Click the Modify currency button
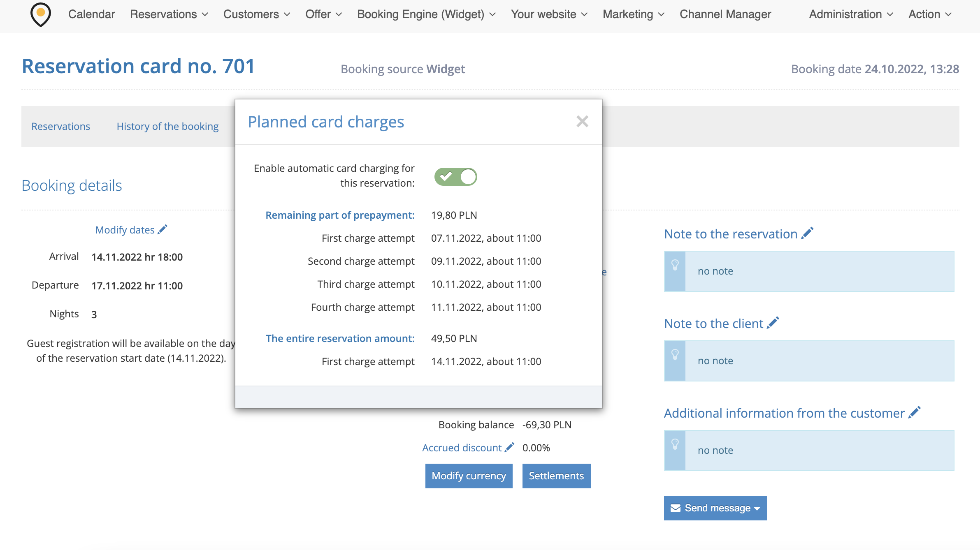Image resolution: width=980 pixels, height=550 pixels. (x=469, y=476)
